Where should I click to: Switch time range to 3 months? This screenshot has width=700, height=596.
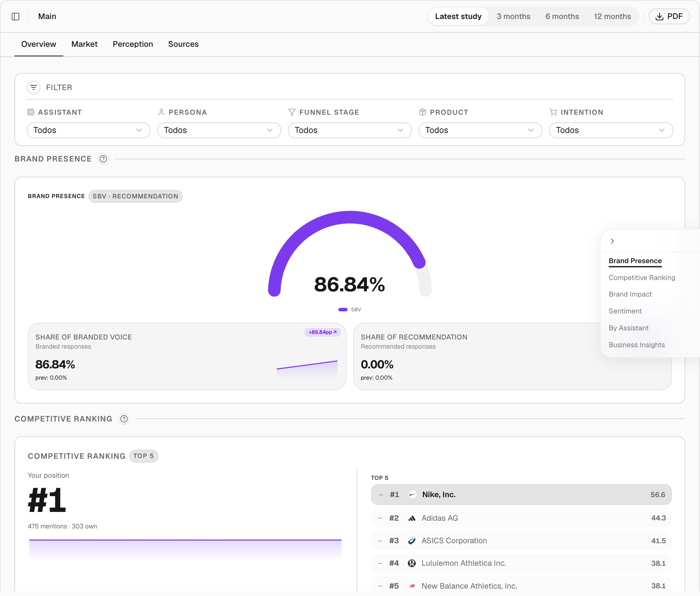tap(513, 16)
